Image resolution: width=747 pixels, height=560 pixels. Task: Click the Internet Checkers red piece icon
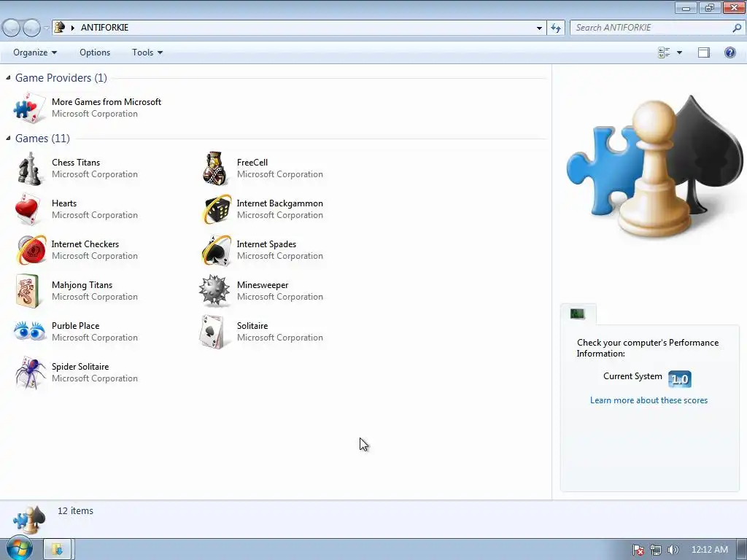pyautogui.click(x=31, y=250)
